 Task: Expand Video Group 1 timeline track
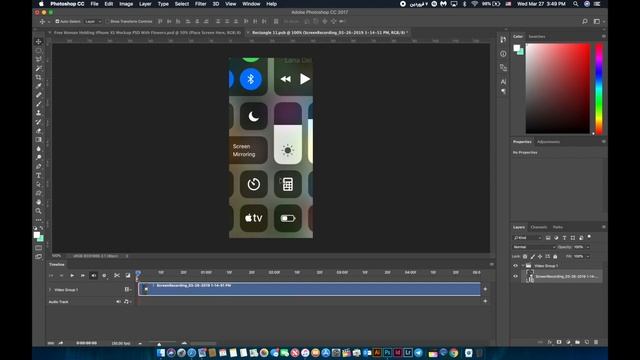(50, 290)
